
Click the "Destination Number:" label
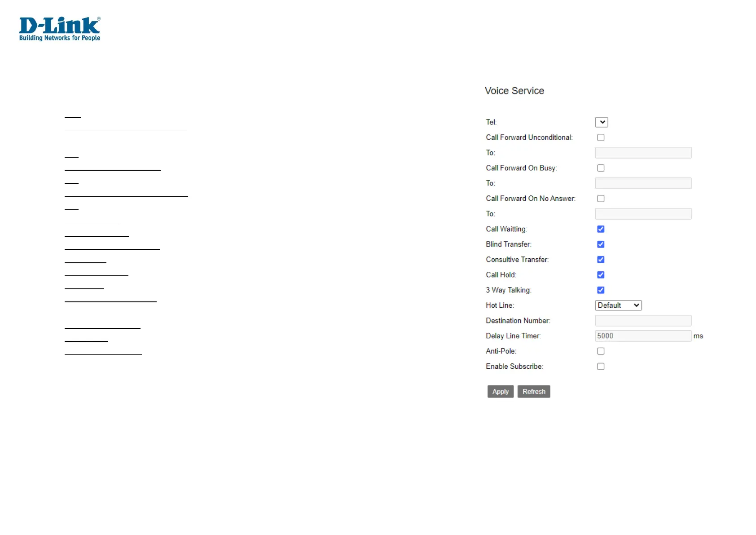click(x=518, y=321)
